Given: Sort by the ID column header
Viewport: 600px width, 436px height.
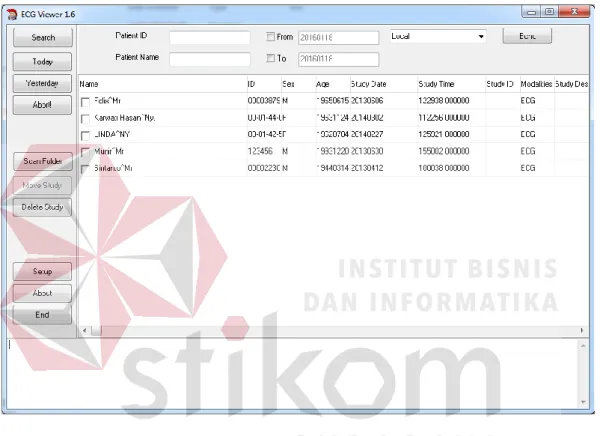Looking at the screenshot, I should [x=264, y=84].
